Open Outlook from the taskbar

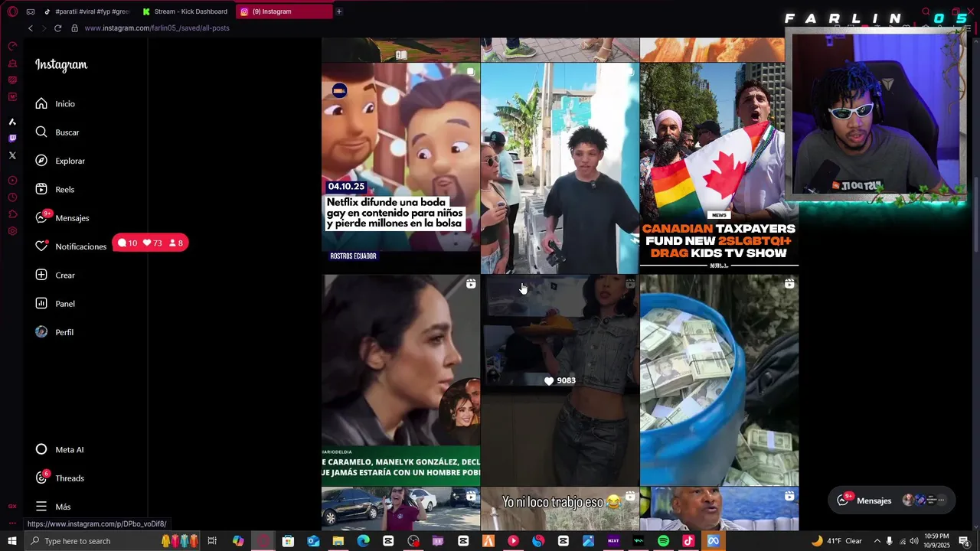point(313,541)
